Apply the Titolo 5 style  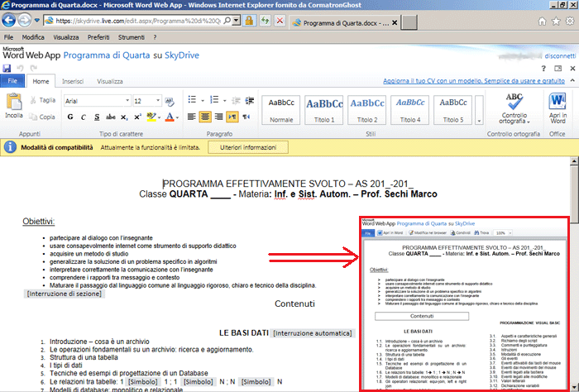click(453, 110)
